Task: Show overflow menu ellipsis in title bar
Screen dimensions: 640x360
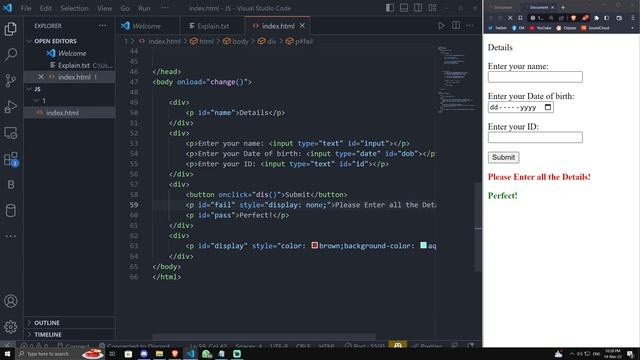Action: [165, 8]
